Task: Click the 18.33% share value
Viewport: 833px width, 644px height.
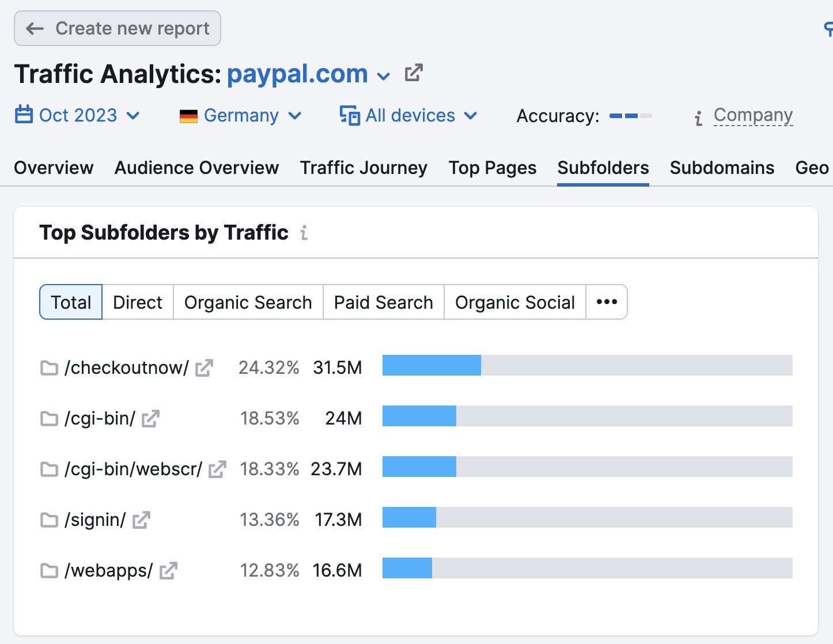Action: point(270,469)
